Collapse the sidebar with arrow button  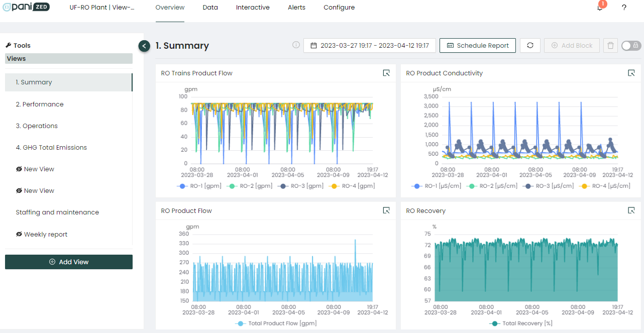tap(144, 46)
